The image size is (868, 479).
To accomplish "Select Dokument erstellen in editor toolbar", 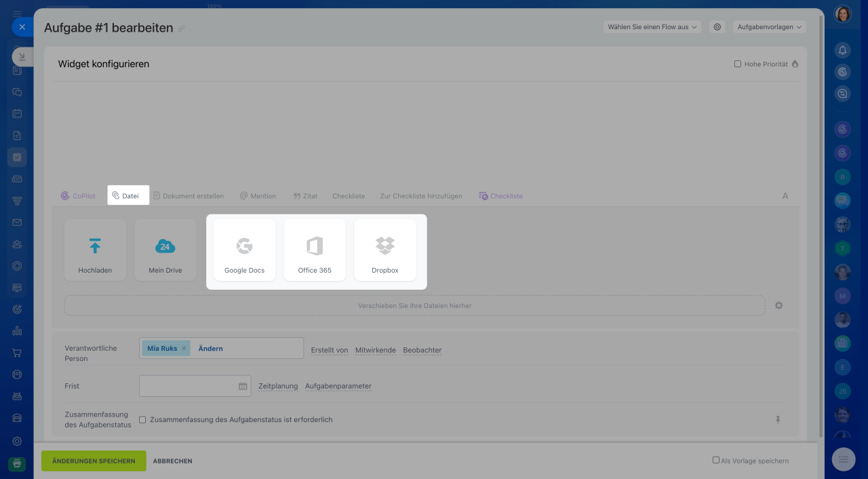I will pyautogui.click(x=189, y=196).
